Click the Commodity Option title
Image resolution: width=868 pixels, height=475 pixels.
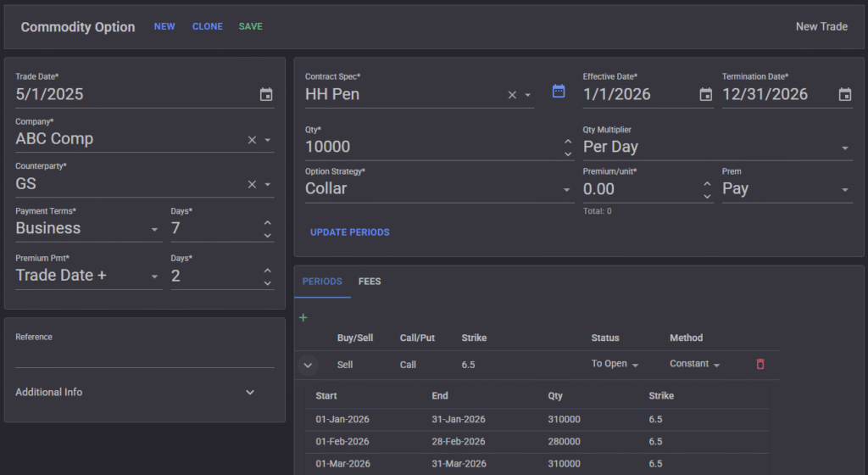pos(77,27)
